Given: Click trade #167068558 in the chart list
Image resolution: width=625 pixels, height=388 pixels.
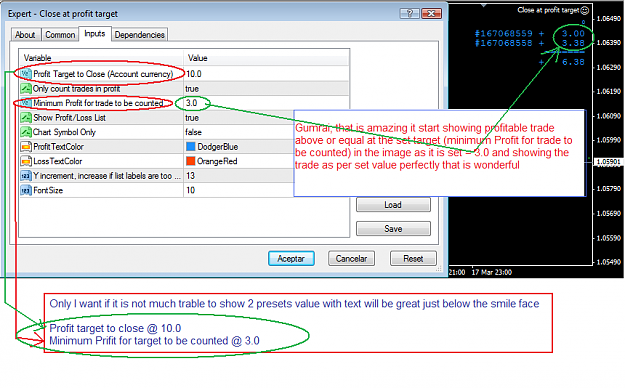Looking at the screenshot, I should 503,43.
